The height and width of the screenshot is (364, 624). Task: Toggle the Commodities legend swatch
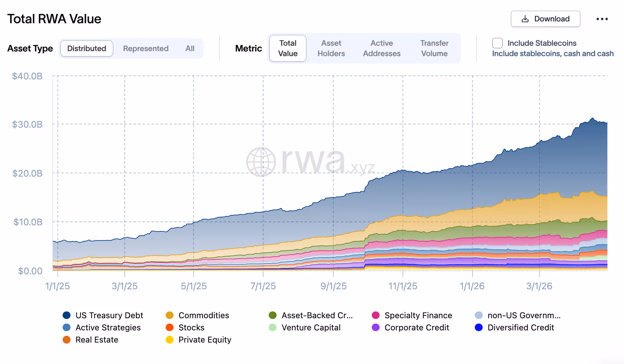click(x=170, y=315)
